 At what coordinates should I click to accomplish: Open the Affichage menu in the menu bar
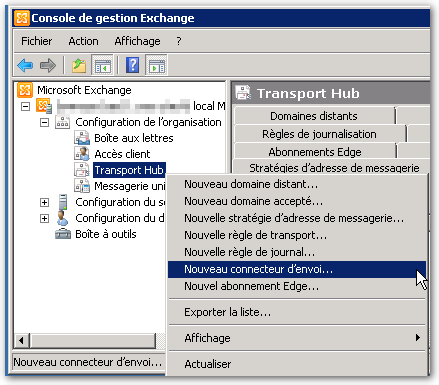137,41
